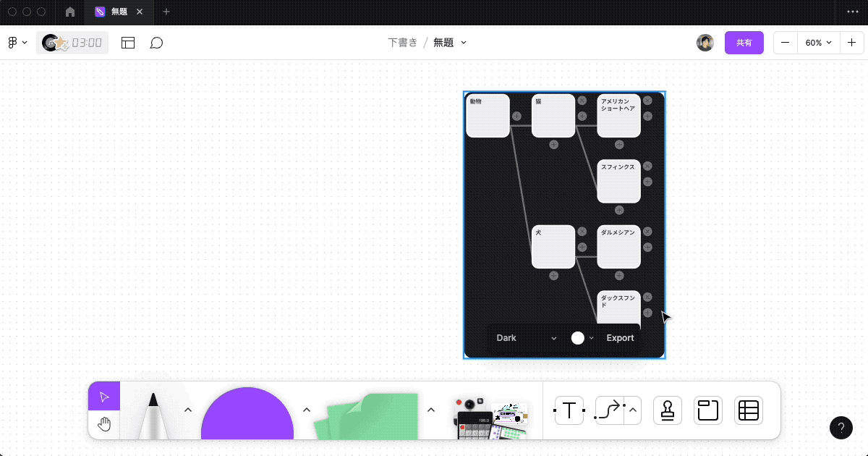The height and width of the screenshot is (456, 868).
Task: Open the stamp tool
Action: pyautogui.click(x=667, y=410)
